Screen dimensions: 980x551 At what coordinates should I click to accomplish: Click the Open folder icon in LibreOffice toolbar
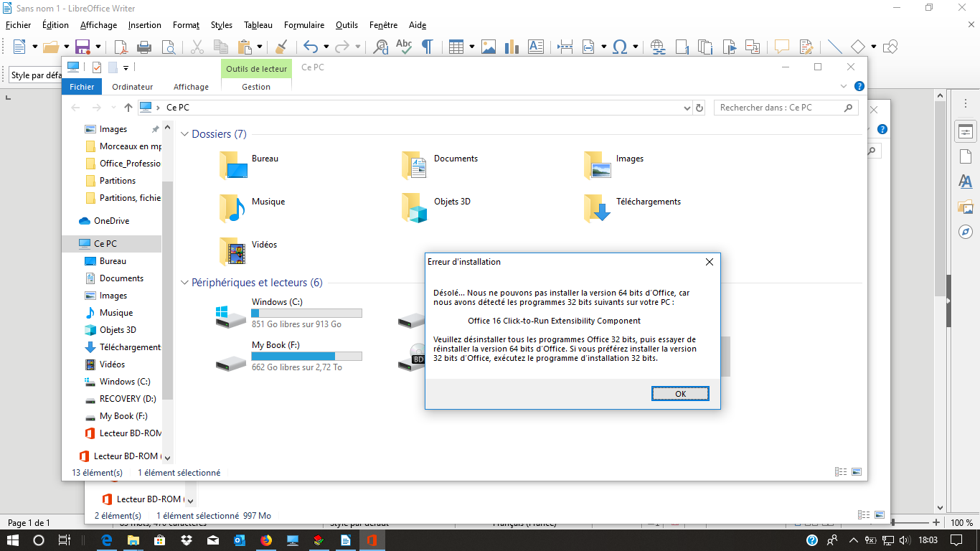click(x=51, y=47)
